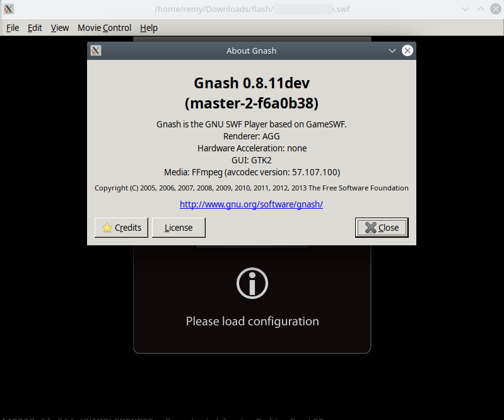Show the Credits
The height and width of the screenshot is (420, 504).
[122, 228]
